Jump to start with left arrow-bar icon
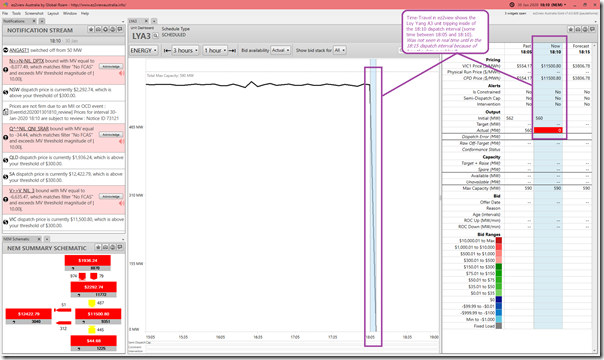Image resolution: width=604 pixels, height=360 pixels. tap(167, 50)
